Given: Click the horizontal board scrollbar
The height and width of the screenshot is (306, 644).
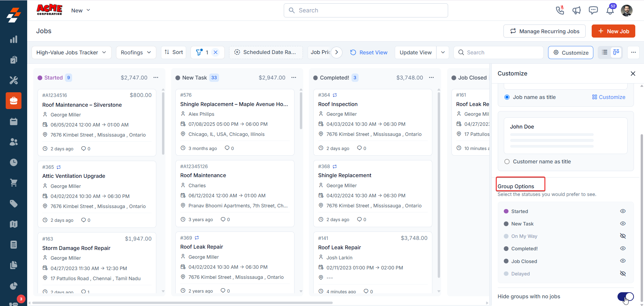Looking at the screenshot, I should tap(182, 303).
